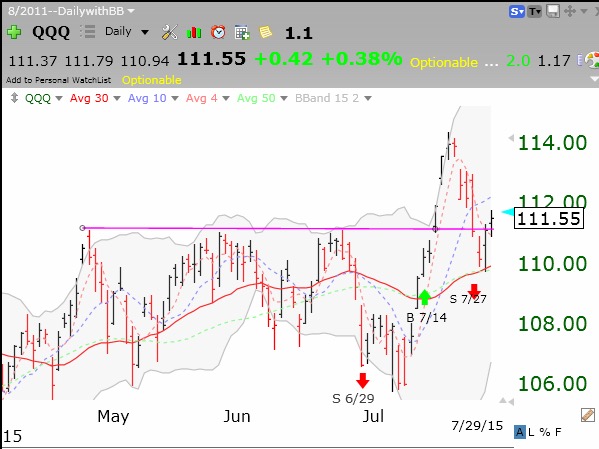Click the save floppy disk icon

(553, 11)
